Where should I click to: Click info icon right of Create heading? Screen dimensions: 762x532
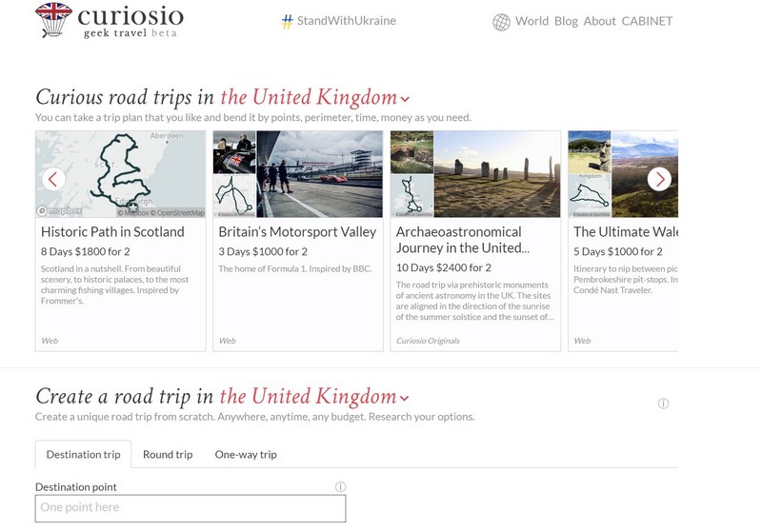(663, 404)
